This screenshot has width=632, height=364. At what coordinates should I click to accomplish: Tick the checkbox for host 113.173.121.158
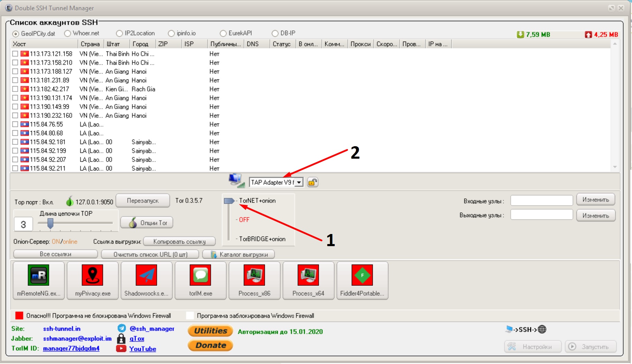point(15,54)
